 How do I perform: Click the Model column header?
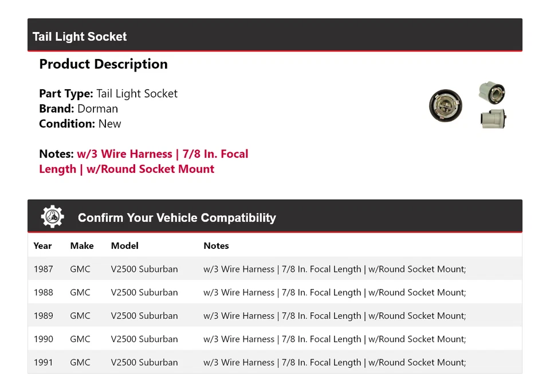coord(124,246)
